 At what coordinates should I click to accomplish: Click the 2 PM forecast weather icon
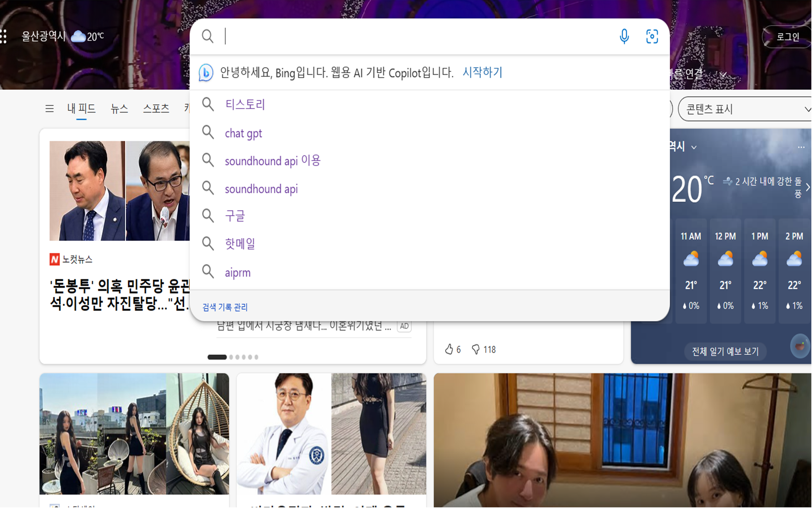[794, 259]
